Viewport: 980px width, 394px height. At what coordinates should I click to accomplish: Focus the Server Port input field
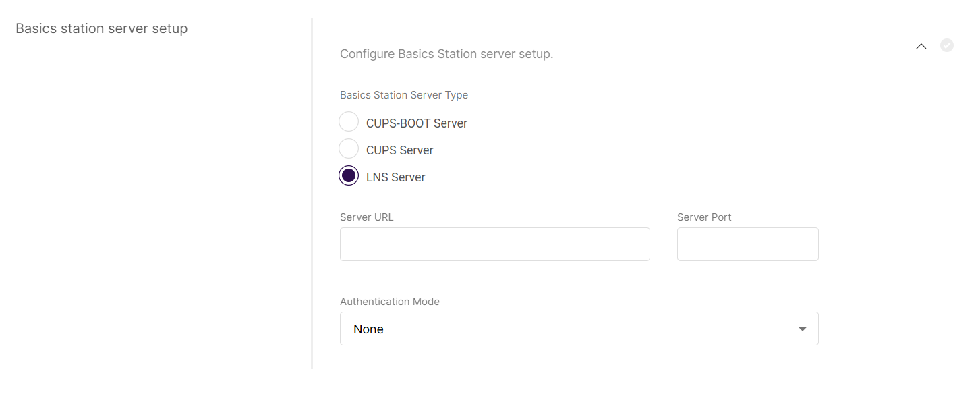[748, 244]
